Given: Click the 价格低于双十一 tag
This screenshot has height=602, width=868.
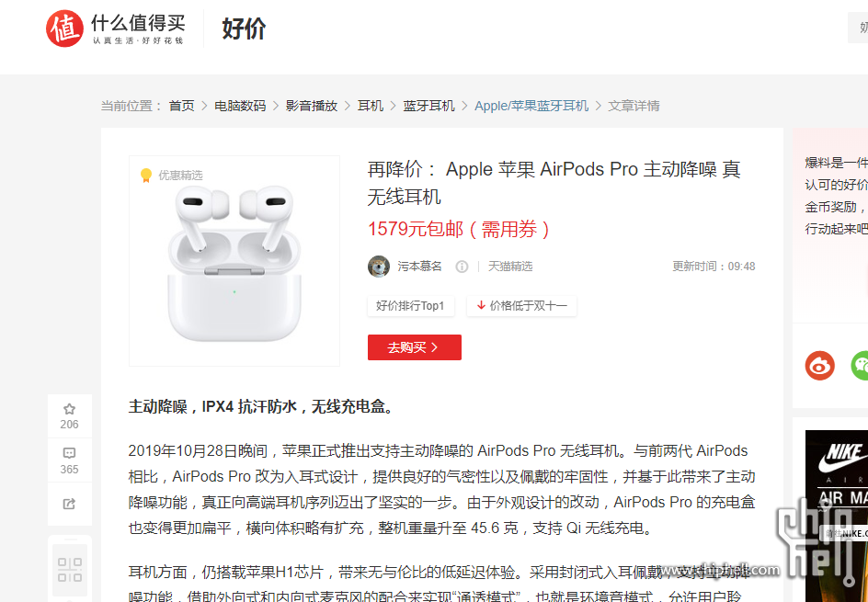Looking at the screenshot, I should coord(521,306).
